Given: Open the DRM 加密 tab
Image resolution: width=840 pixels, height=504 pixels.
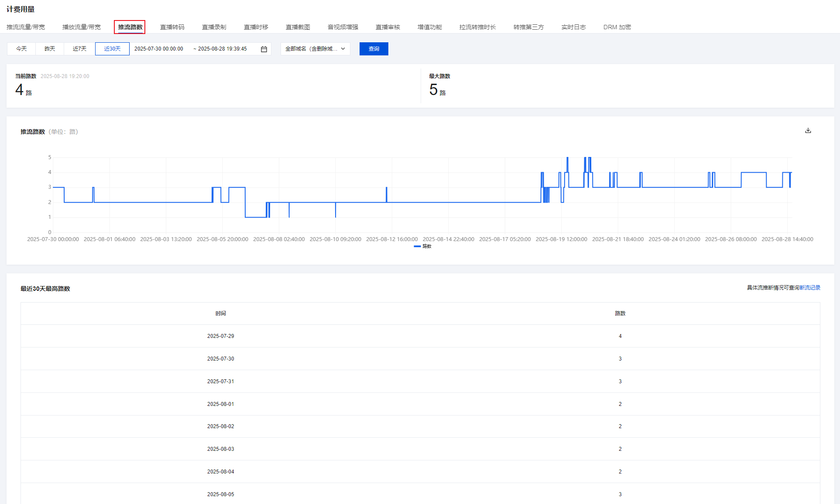Looking at the screenshot, I should [x=617, y=27].
